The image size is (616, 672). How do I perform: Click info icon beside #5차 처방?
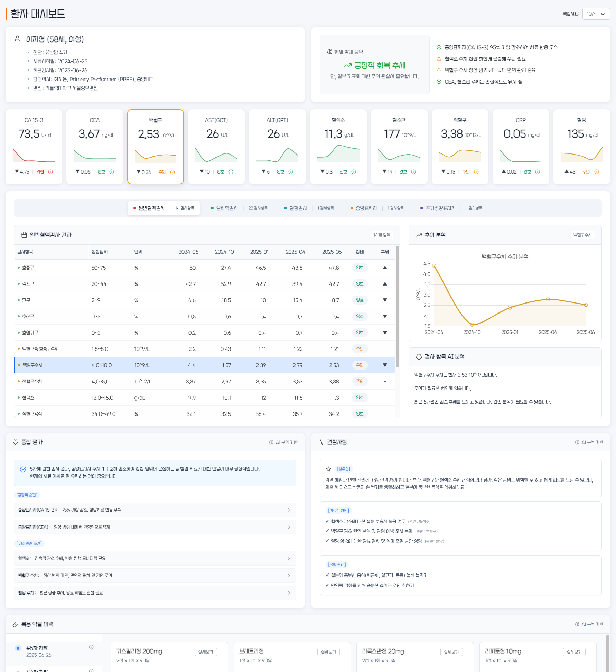click(91, 647)
